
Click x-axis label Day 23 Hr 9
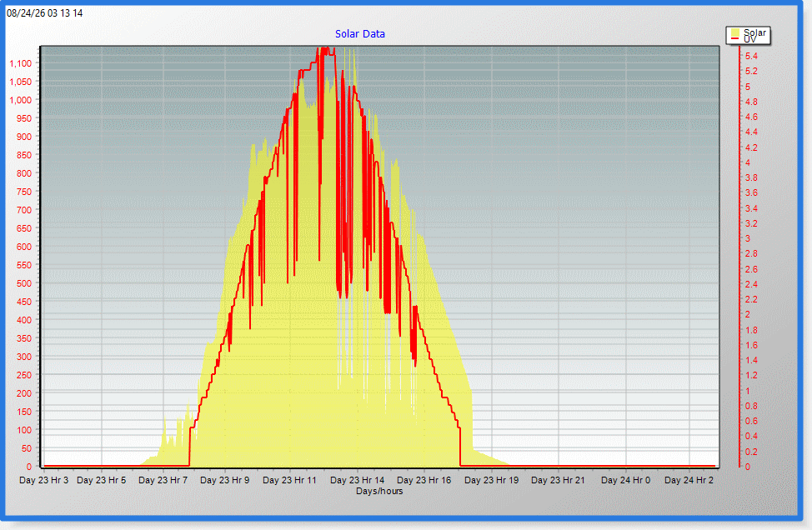tap(225, 480)
